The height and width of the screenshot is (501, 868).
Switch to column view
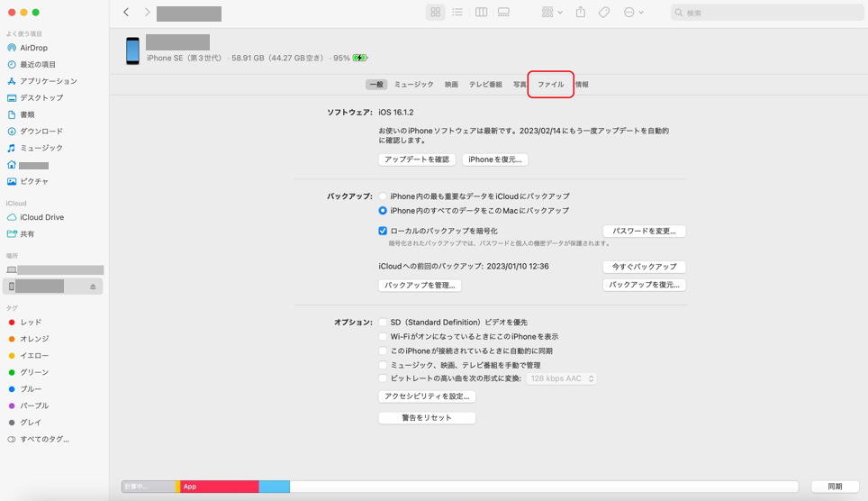tap(481, 13)
